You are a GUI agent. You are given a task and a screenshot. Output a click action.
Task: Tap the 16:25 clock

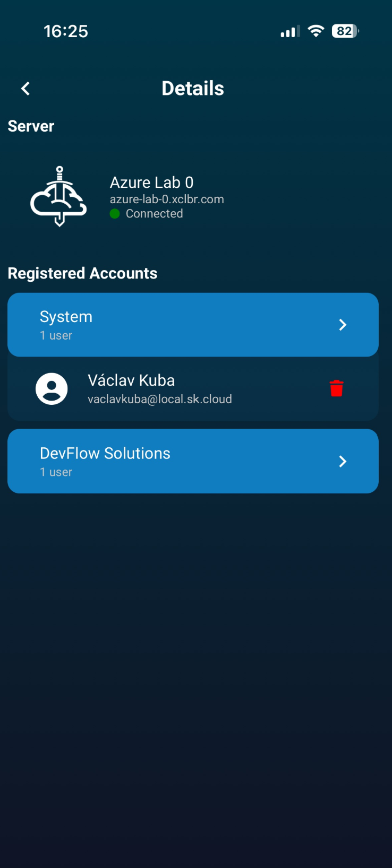[66, 31]
